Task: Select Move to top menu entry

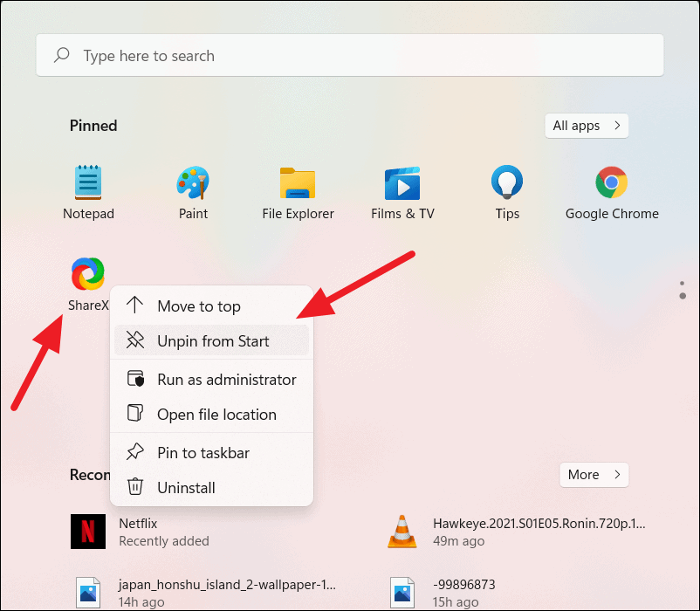Action: (x=211, y=305)
